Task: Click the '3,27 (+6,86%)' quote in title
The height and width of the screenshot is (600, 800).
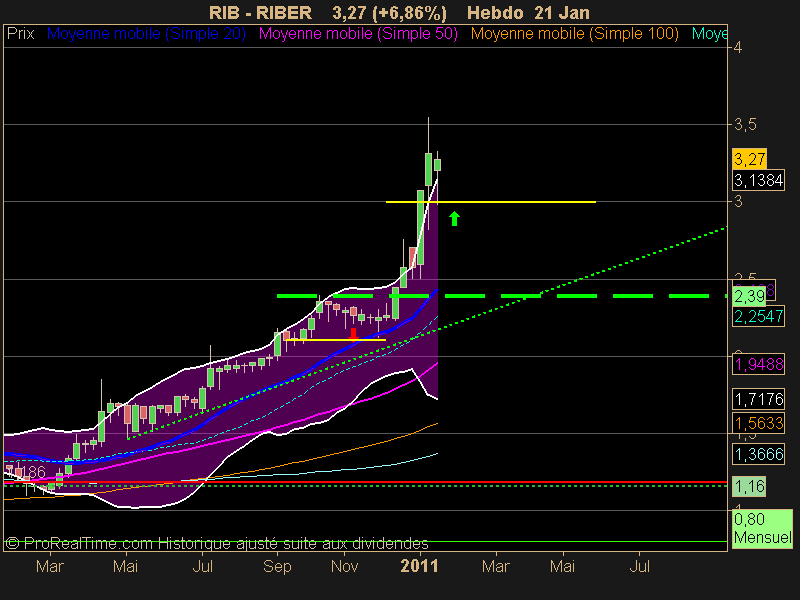Action: coord(389,13)
